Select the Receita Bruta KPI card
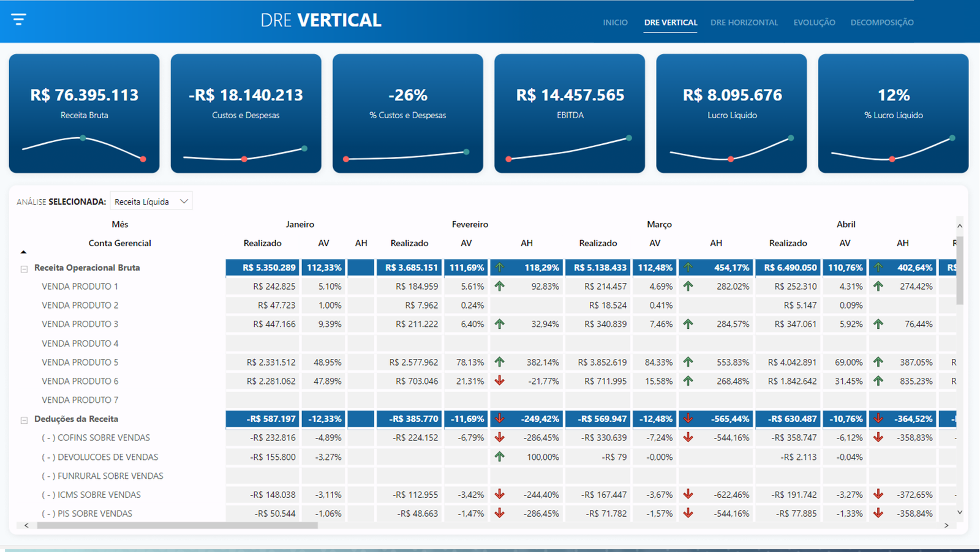 (x=84, y=113)
